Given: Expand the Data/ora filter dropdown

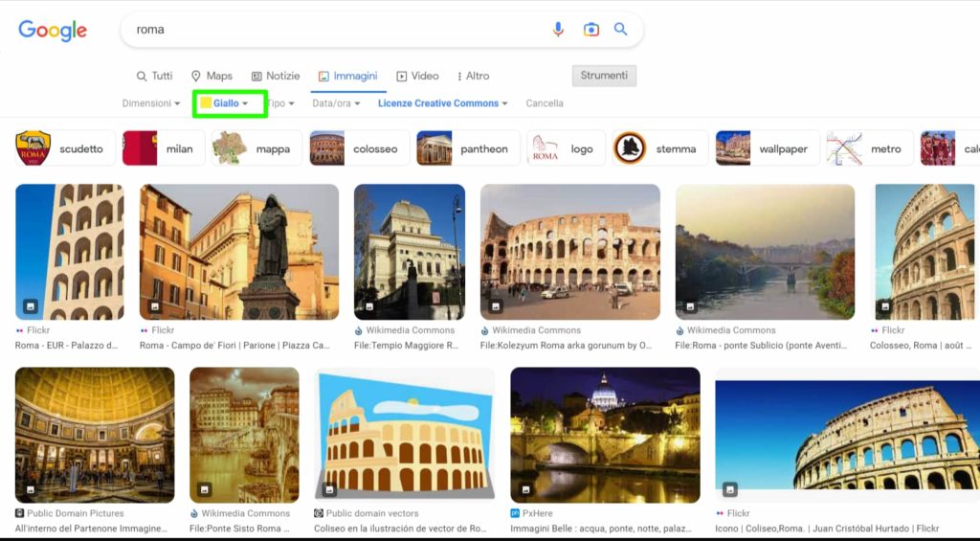Looking at the screenshot, I should coord(336,103).
